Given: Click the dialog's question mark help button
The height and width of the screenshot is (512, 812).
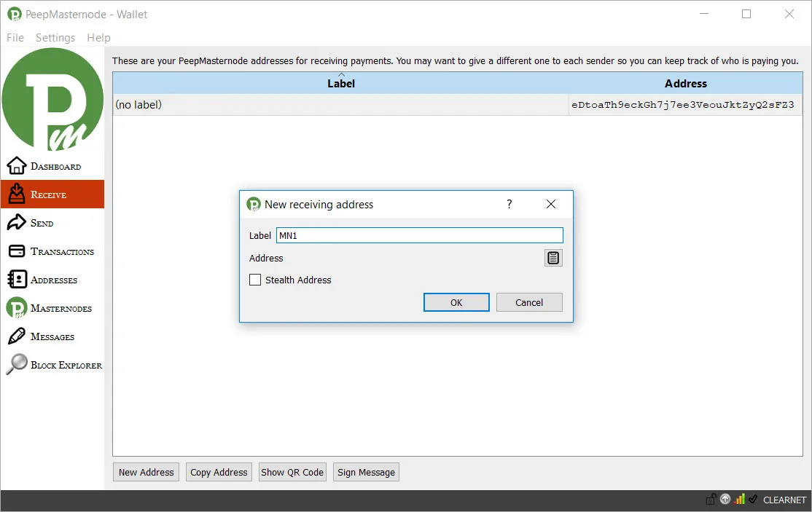Looking at the screenshot, I should (509, 204).
